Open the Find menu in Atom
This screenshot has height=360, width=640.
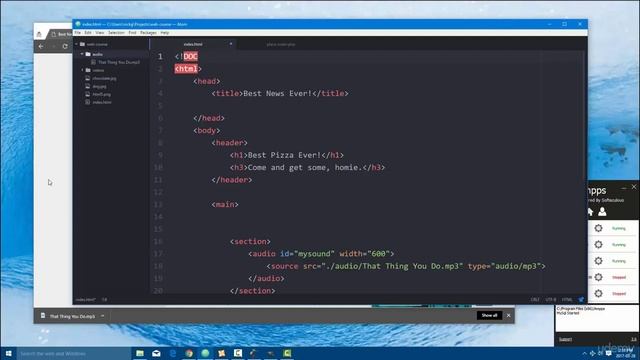point(132,33)
